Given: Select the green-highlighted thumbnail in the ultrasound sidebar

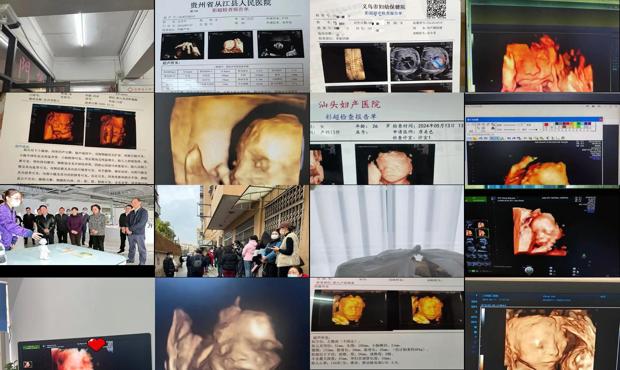Looking at the screenshot, I should [482, 234].
